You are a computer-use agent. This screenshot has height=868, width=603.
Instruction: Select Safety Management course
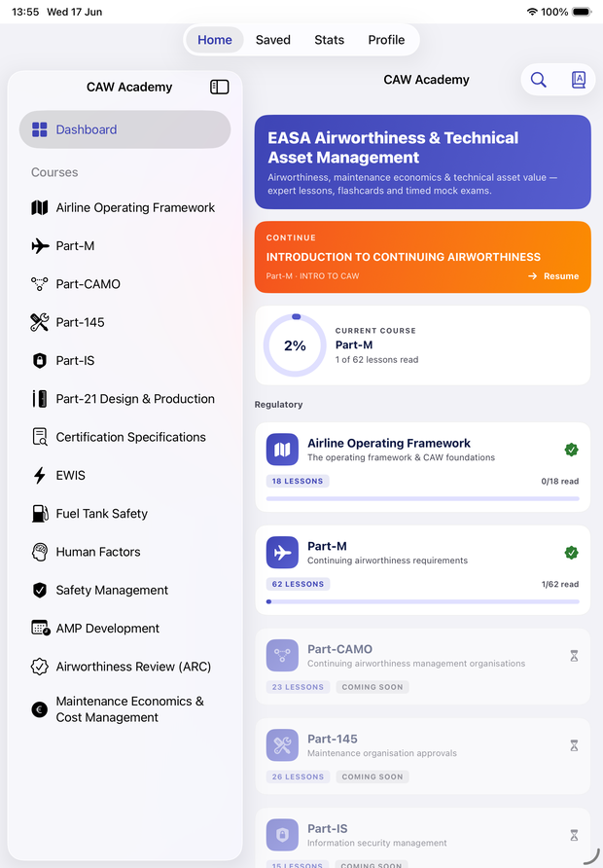tap(125, 590)
